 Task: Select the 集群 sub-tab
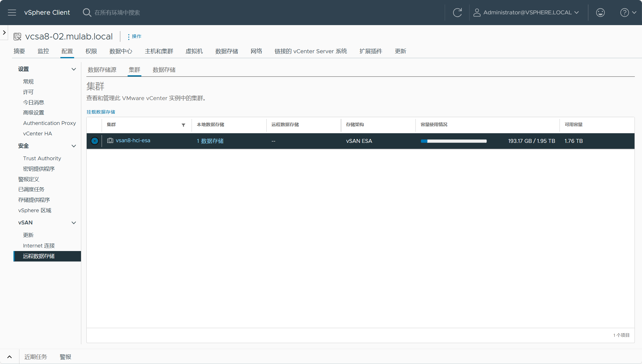[x=134, y=70]
